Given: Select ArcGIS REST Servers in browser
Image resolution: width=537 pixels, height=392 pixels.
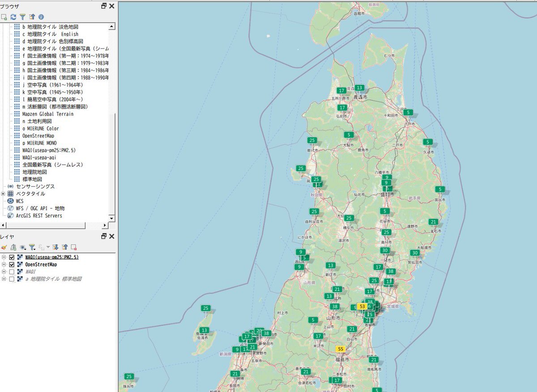Looking at the screenshot, I should coord(39,216).
